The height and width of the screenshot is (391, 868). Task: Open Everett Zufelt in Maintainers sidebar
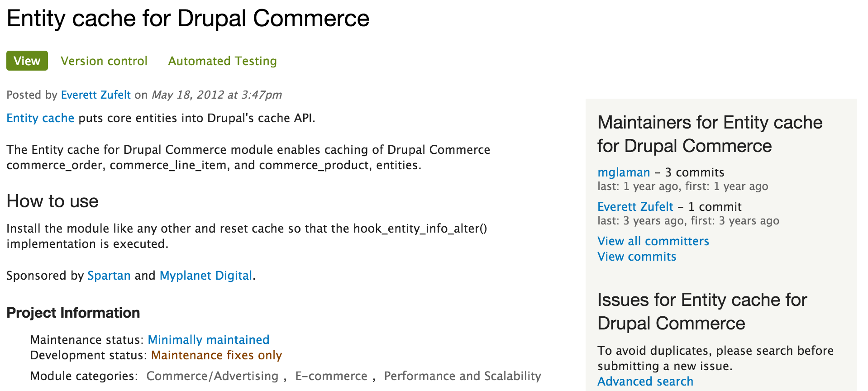pos(635,207)
